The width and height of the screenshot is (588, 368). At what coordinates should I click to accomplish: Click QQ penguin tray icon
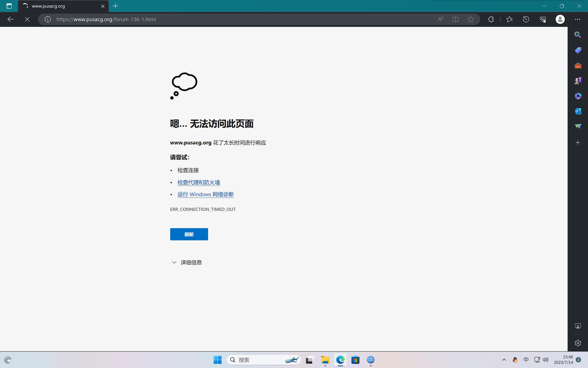pyautogui.click(x=515, y=360)
